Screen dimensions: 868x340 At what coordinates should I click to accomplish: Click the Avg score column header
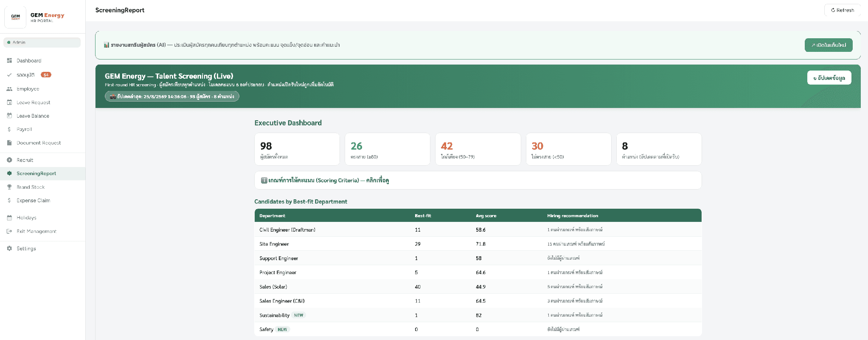pos(486,216)
